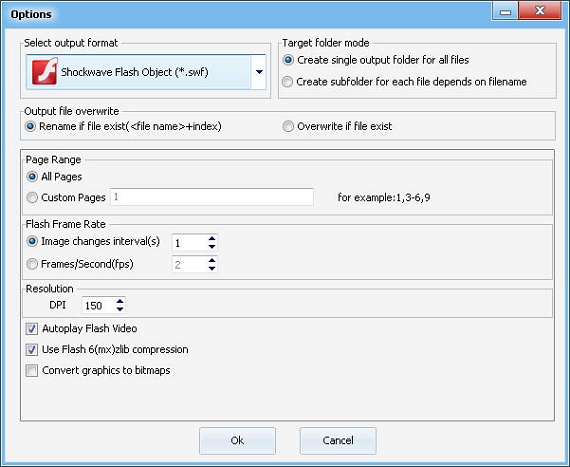The width and height of the screenshot is (570, 467).
Task: Disable Autoplay Flash Video checkbox
Action: click(32, 329)
